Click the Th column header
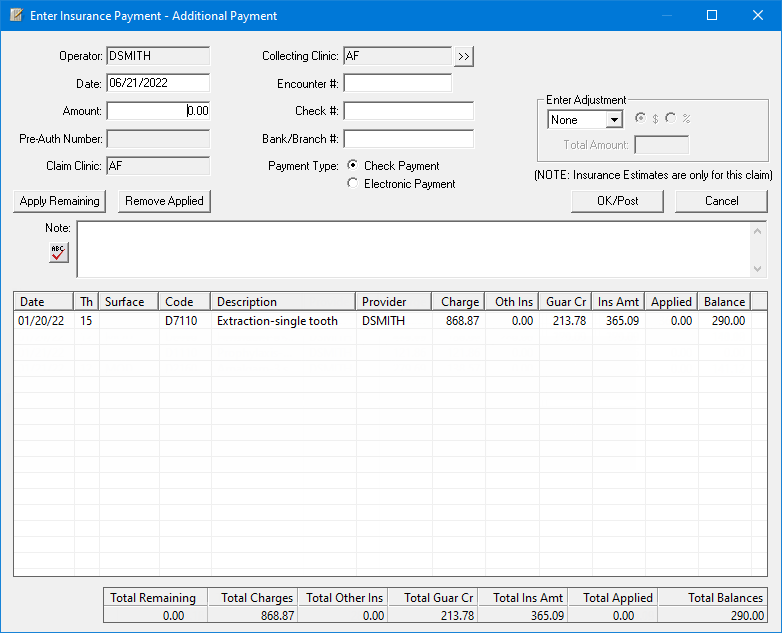This screenshot has height=633, width=782. (x=86, y=302)
